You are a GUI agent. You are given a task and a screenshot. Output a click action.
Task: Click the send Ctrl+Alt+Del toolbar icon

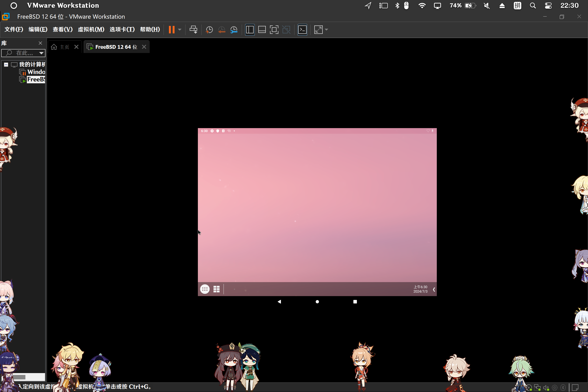click(193, 29)
